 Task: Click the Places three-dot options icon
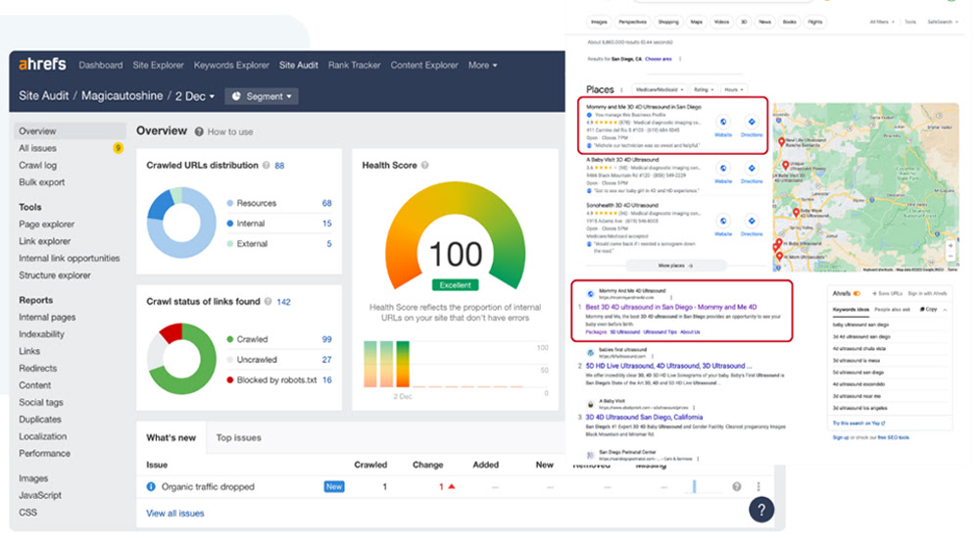tap(622, 90)
